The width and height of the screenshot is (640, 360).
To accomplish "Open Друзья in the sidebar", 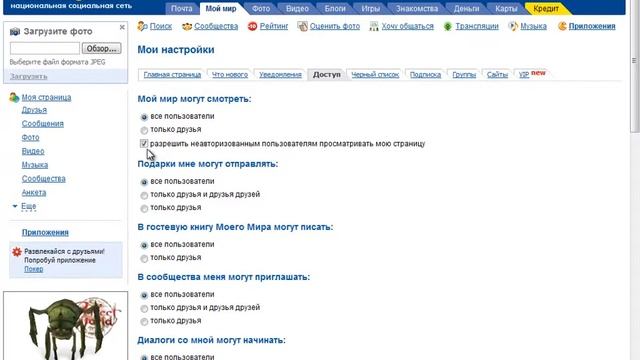I will (34, 110).
